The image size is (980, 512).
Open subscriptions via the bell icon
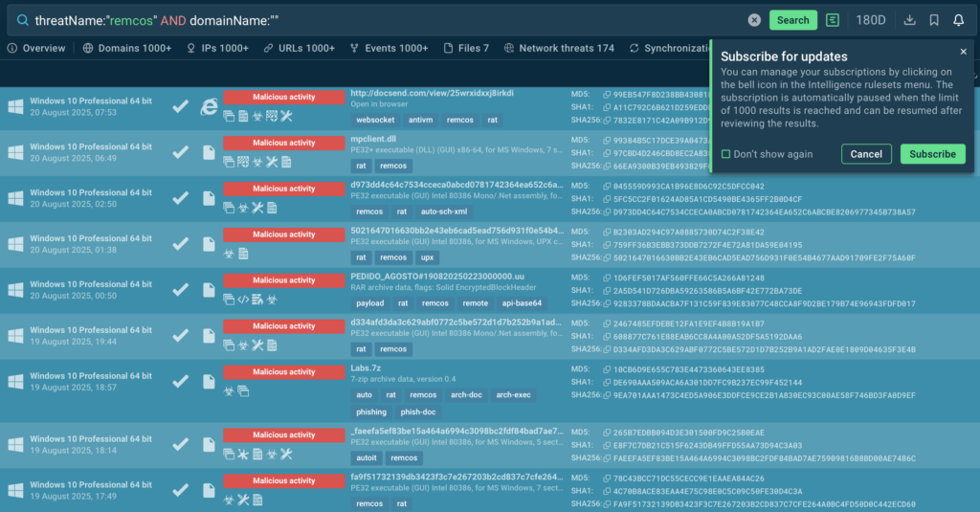(x=959, y=20)
